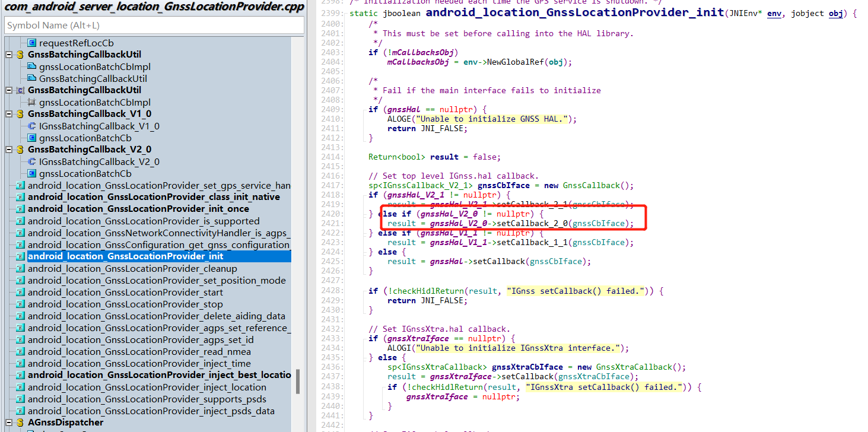Screen dimensions: 868x432
Task: Click the base-class icon beside IGnssBatchingCallback_V1_0
Action: (x=32, y=126)
